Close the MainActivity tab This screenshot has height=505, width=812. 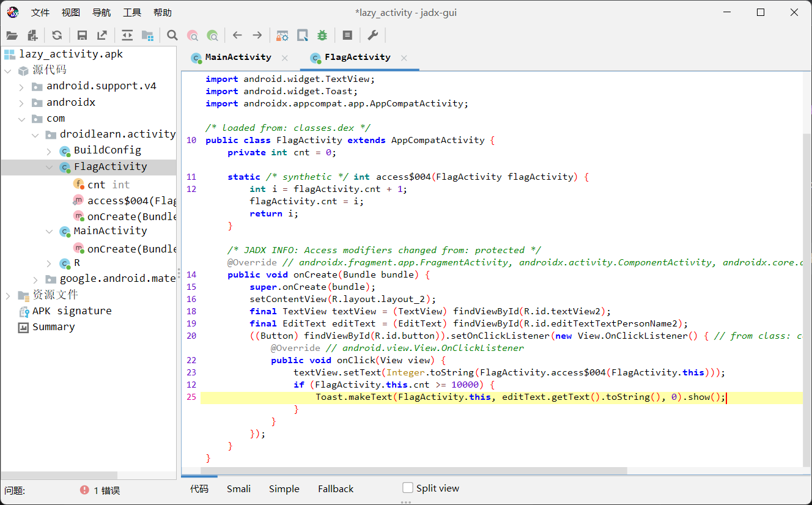(284, 58)
